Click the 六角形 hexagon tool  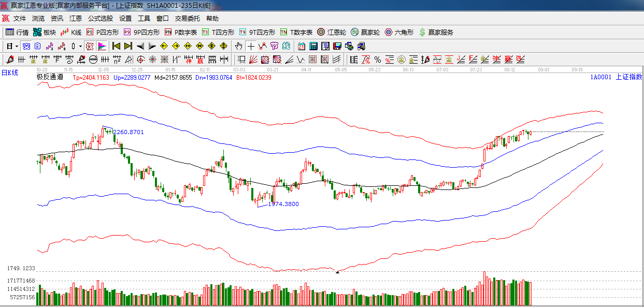pyautogui.click(x=399, y=32)
